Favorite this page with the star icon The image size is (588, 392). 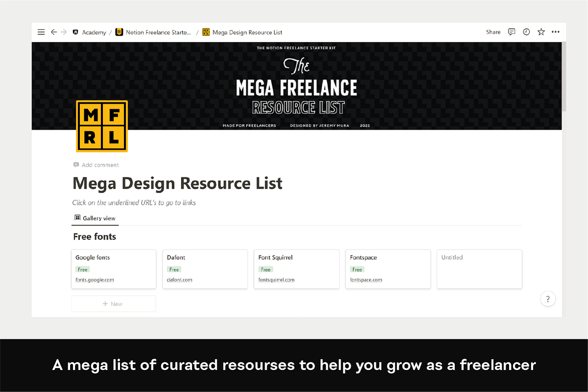541,32
